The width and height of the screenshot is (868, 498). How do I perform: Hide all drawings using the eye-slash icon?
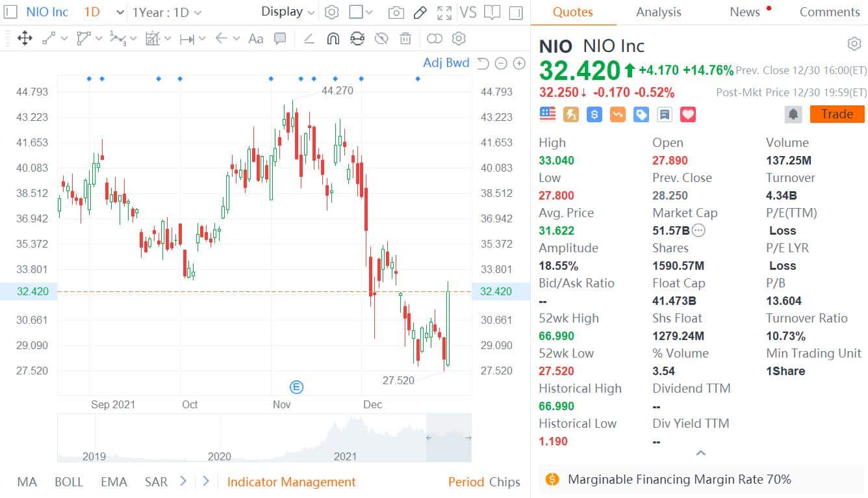click(x=381, y=38)
